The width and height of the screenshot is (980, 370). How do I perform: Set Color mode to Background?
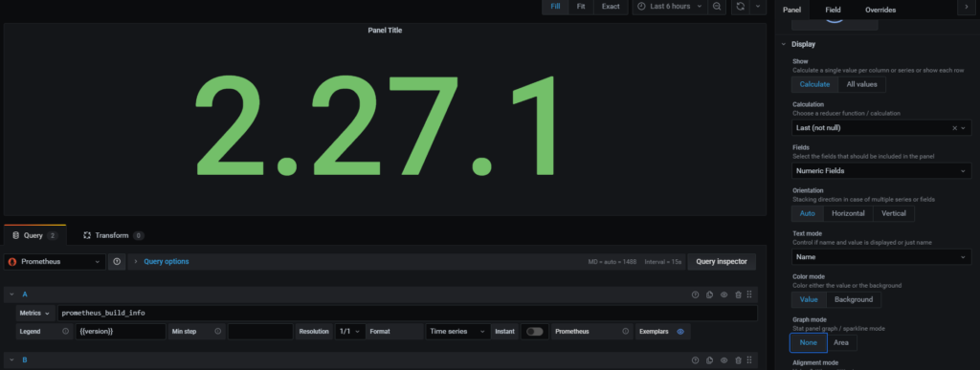point(854,299)
